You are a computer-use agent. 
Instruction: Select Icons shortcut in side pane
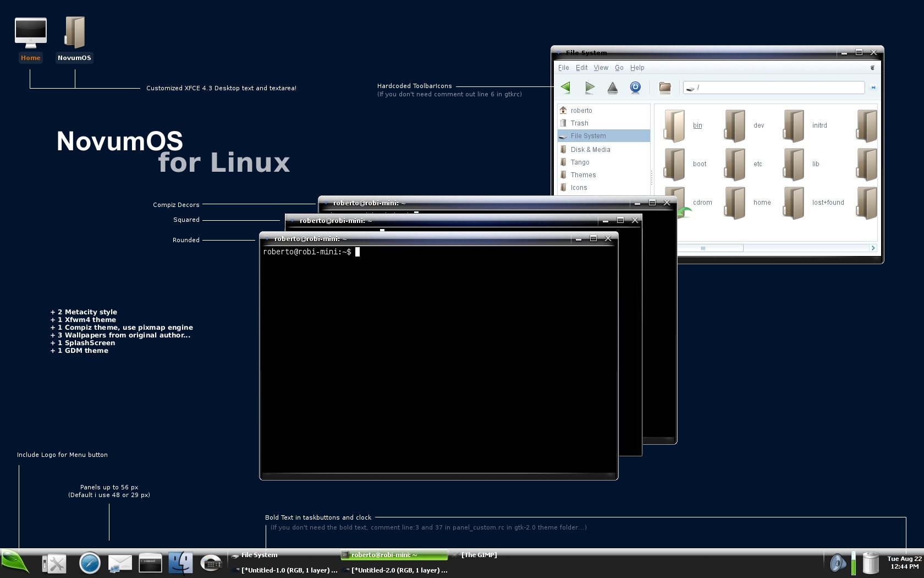tap(604, 188)
